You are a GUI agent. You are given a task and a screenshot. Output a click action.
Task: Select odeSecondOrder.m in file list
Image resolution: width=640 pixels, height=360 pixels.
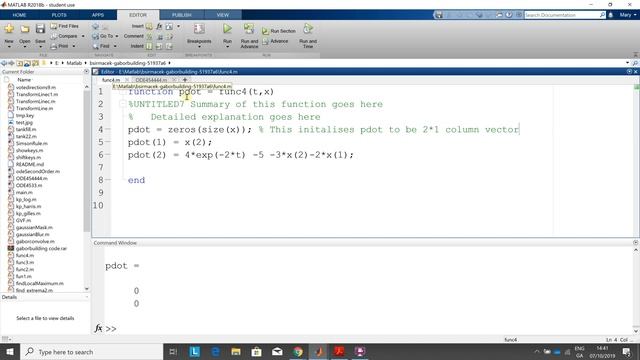(38, 171)
